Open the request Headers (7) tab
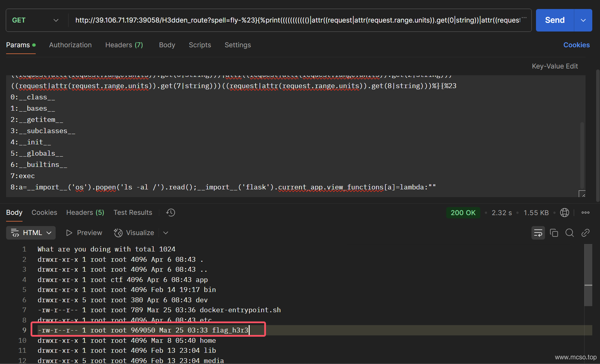The image size is (600, 364). click(124, 45)
